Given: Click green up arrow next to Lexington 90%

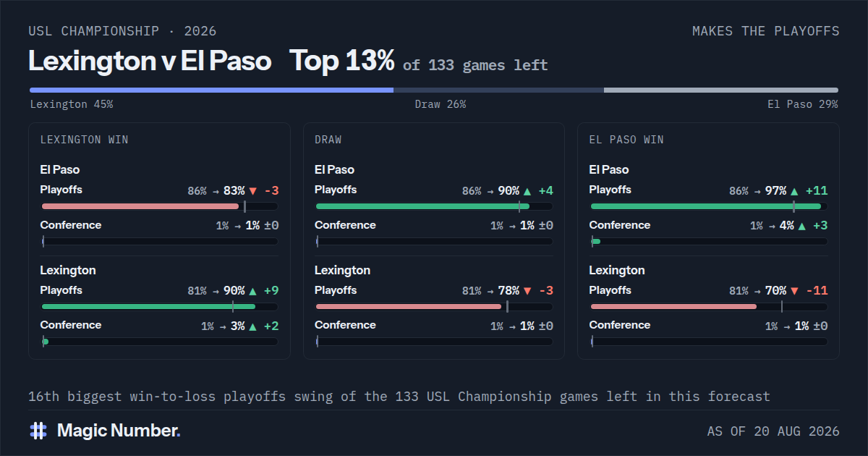Looking at the screenshot, I should [x=252, y=291].
